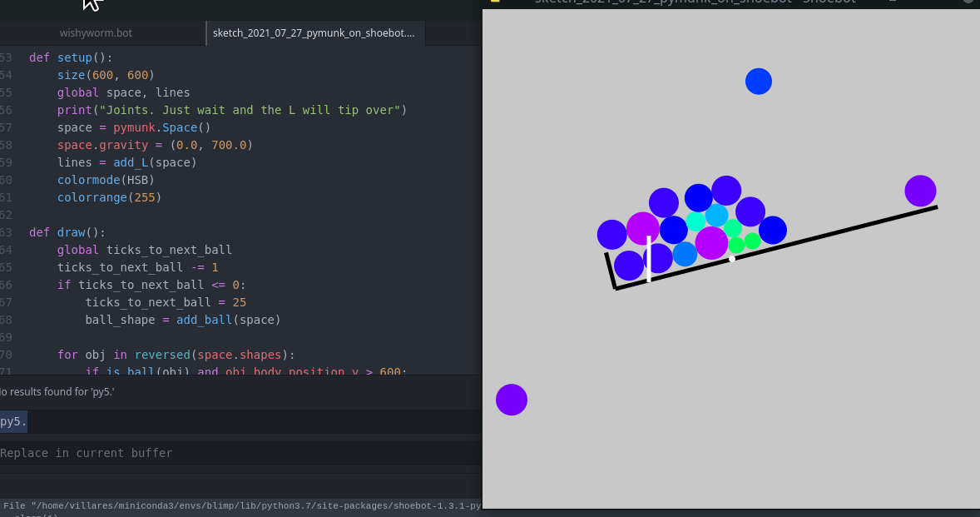The height and width of the screenshot is (517, 980).
Task: Click the print "Joints. Just wait..." line
Action: tap(232, 110)
